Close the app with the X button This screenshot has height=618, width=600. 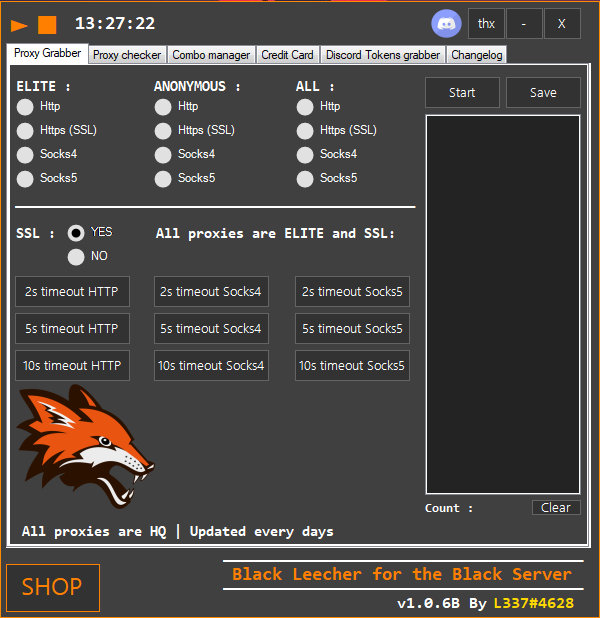coord(562,24)
